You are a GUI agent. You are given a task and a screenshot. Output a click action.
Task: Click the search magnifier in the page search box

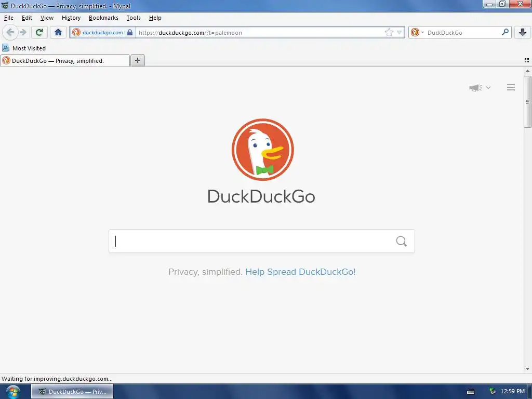402,241
